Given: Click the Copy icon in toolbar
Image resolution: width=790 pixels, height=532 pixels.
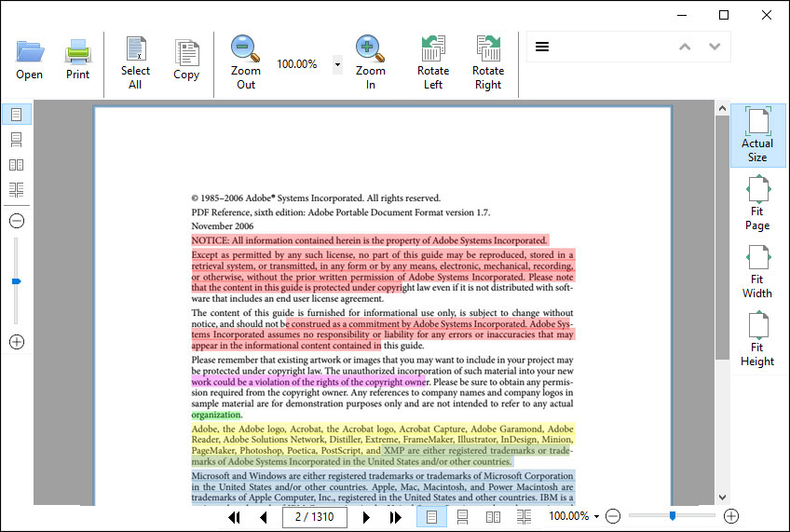Looking at the screenshot, I should [186, 51].
